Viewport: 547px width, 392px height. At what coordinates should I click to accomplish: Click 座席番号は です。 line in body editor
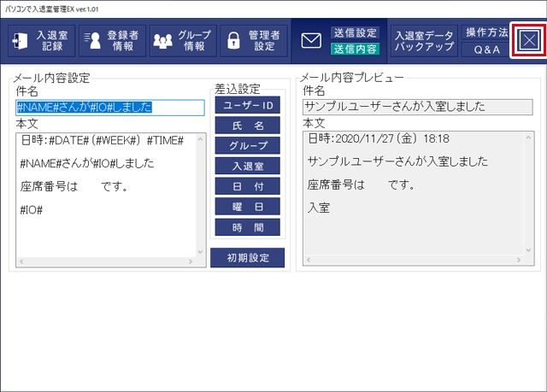click(74, 187)
